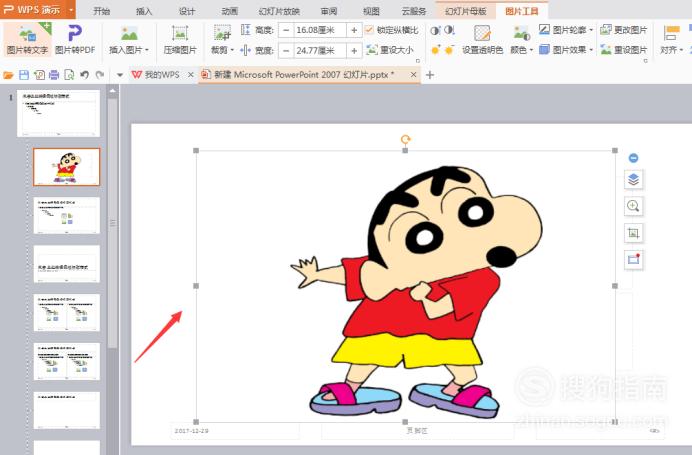Image resolution: width=692 pixels, height=455 pixels.
Task: Decrease 高度 height with minus button
Action: [x=286, y=30]
